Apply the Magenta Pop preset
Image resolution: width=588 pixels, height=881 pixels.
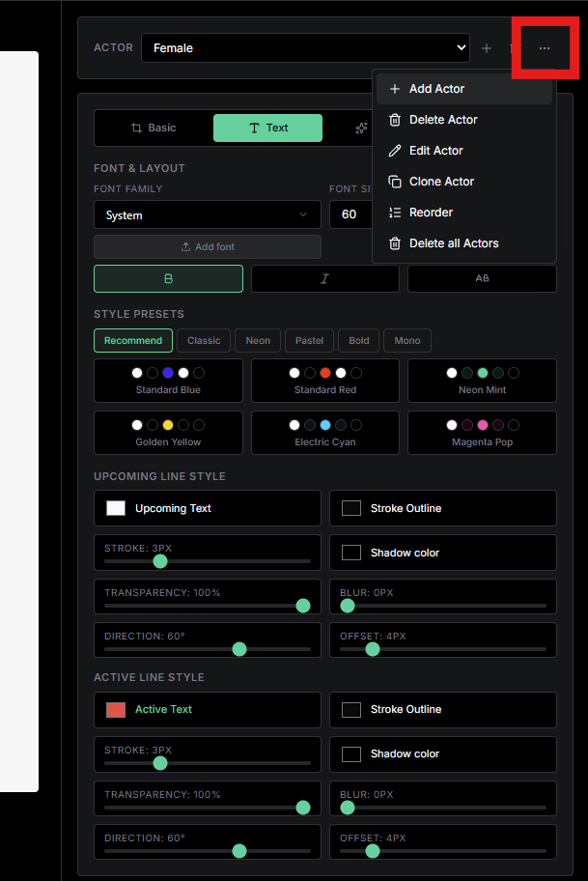pyautogui.click(x=482, y=433)
